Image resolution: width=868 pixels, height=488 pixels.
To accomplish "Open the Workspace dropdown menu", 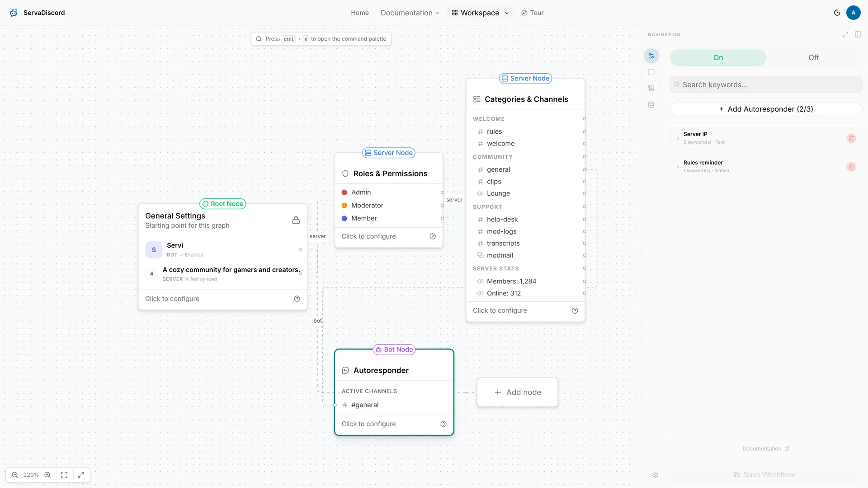I will pos(480,13).
